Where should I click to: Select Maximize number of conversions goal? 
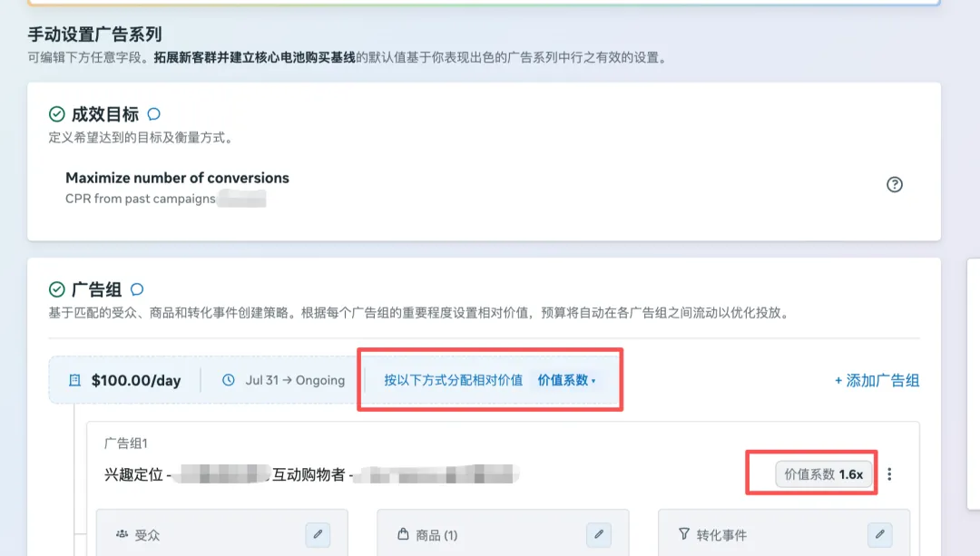tap(178, 178)
